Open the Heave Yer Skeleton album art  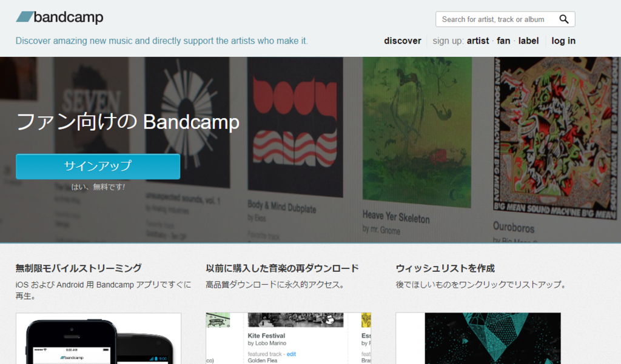(417, 132)
